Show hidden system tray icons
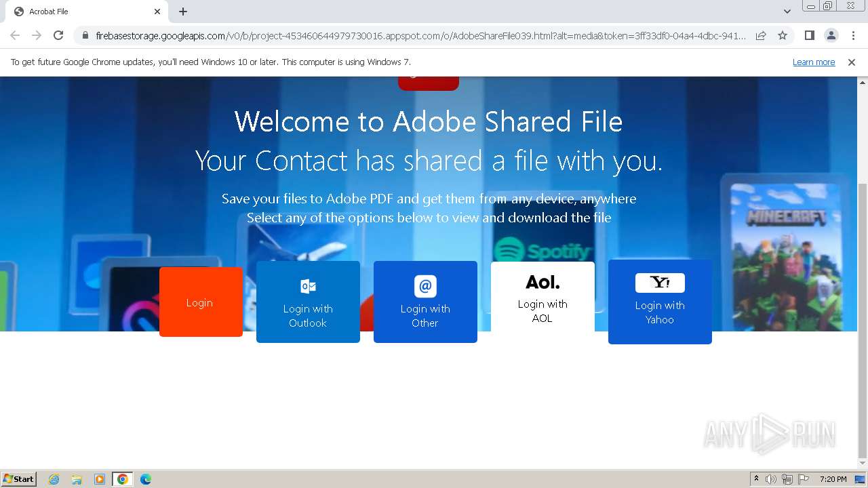Image resolution: width=868 pixels, height=488 pixels. click(x=757, y=479)
